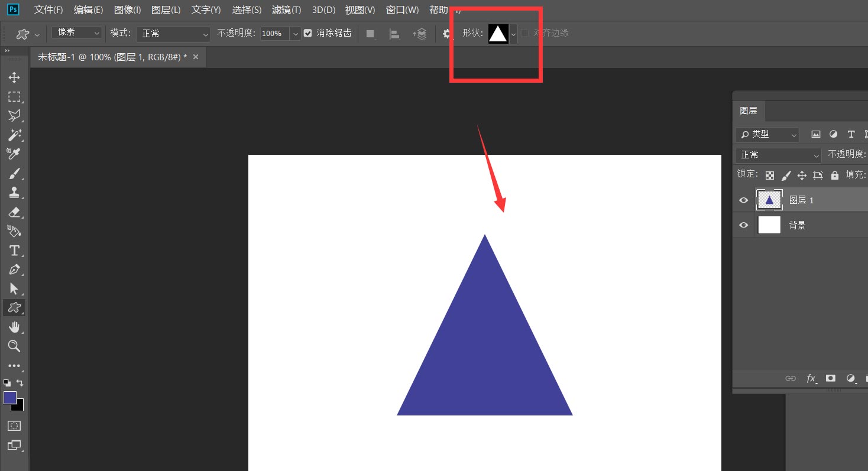Click the fx layer style button

tap(811, 378)
